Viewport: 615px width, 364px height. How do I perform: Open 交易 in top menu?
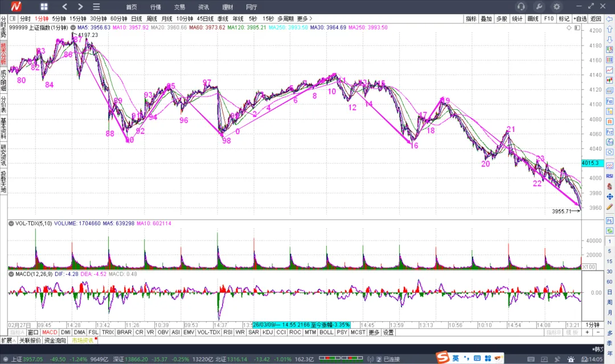(179, 7)
